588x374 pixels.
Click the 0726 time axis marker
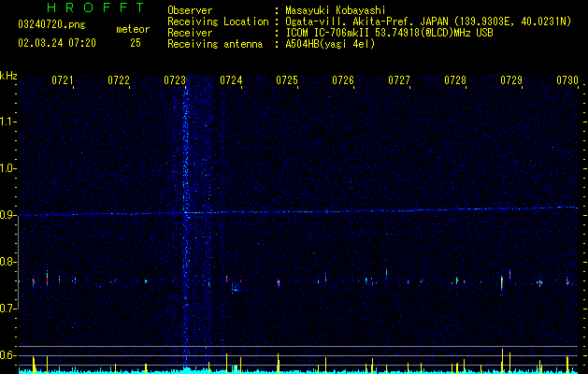point(343,79)
